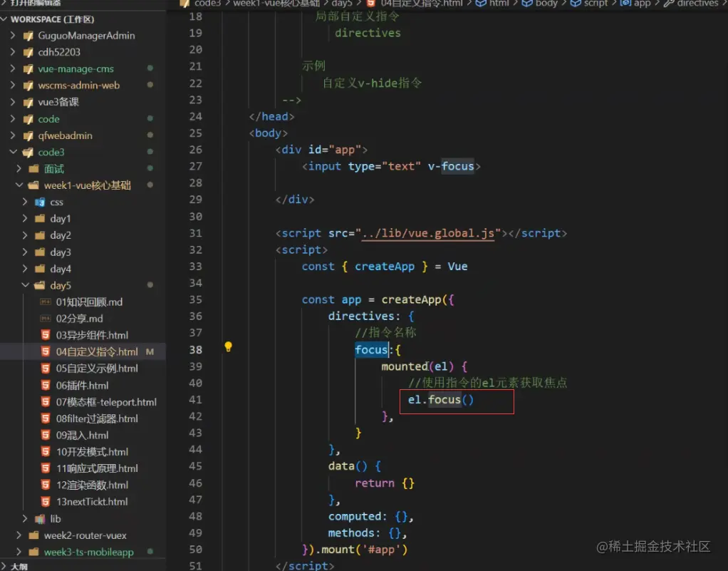Collapse the day5 folder chevron

coord(25,285)
